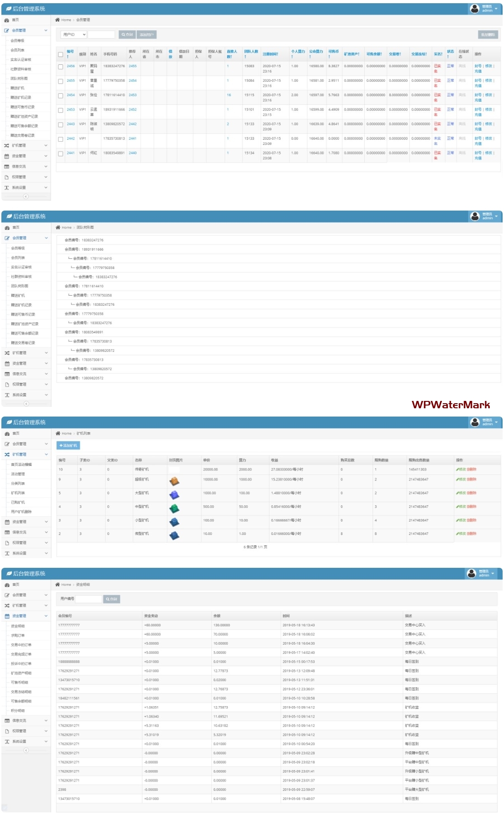Open 已购矿机 in the sidebar submenu
This screenshot has width=504, height=817.
pos(18,502)
